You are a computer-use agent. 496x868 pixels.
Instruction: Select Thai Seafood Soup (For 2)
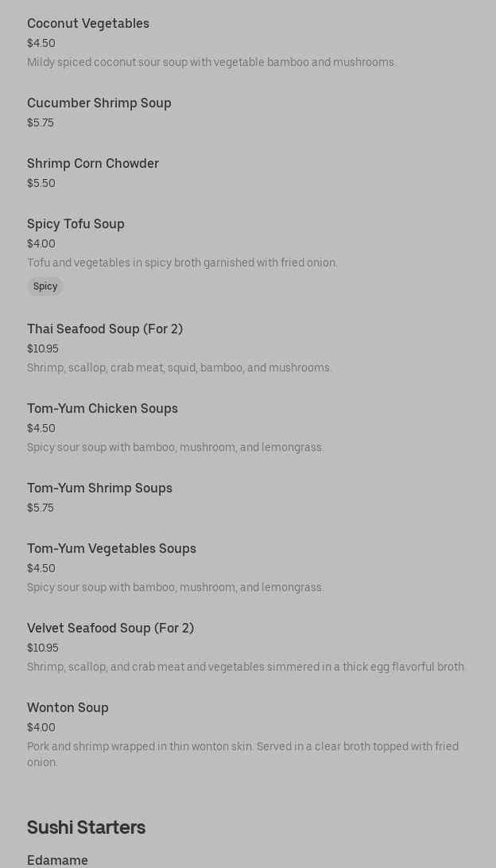point(105,329)
